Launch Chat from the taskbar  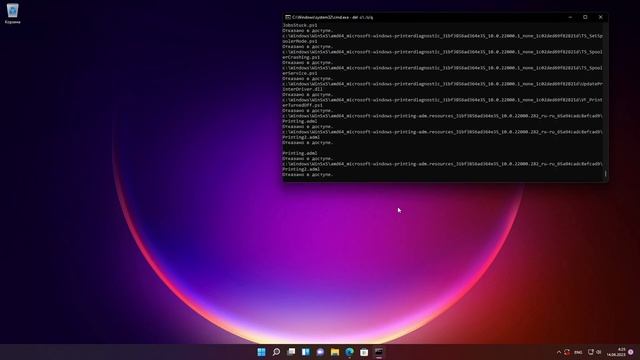point(320,352)
